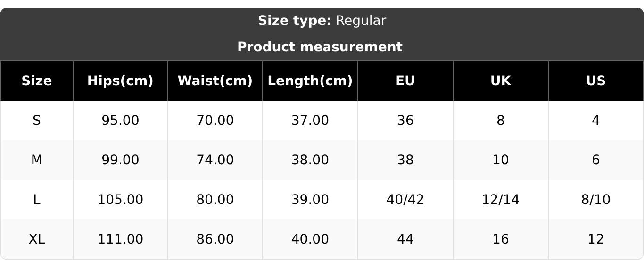Click the Product measurement title

pos(320,47)
